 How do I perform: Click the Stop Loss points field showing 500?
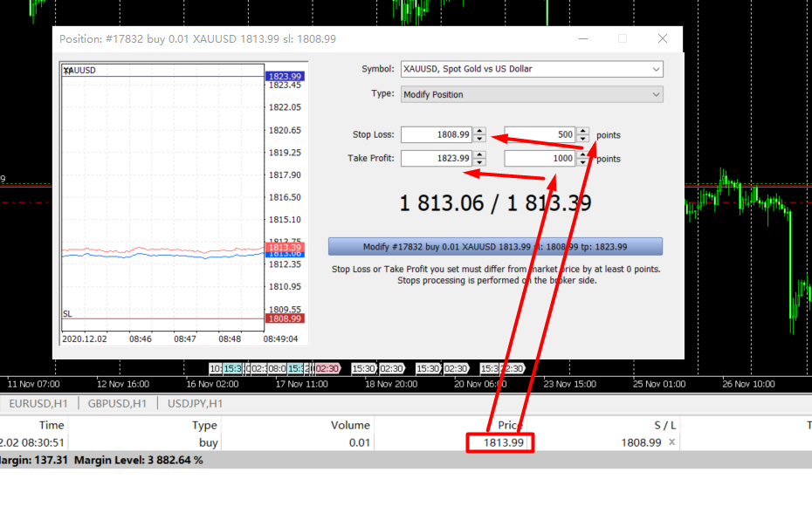click(x=540, y=135)
